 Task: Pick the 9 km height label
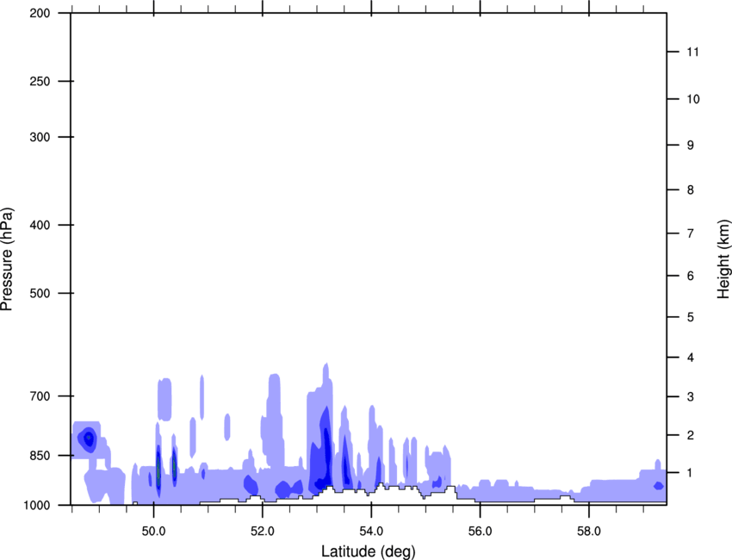pyautogui.click(x=691, y=146)
